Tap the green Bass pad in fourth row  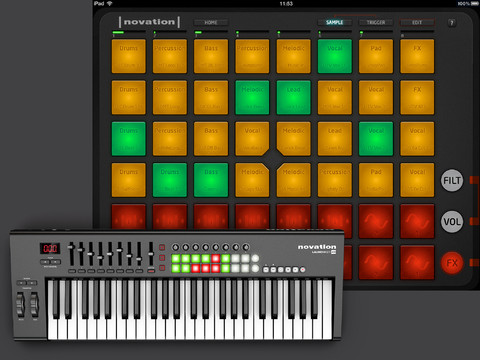pyautogui.click(x=211, y=180)
